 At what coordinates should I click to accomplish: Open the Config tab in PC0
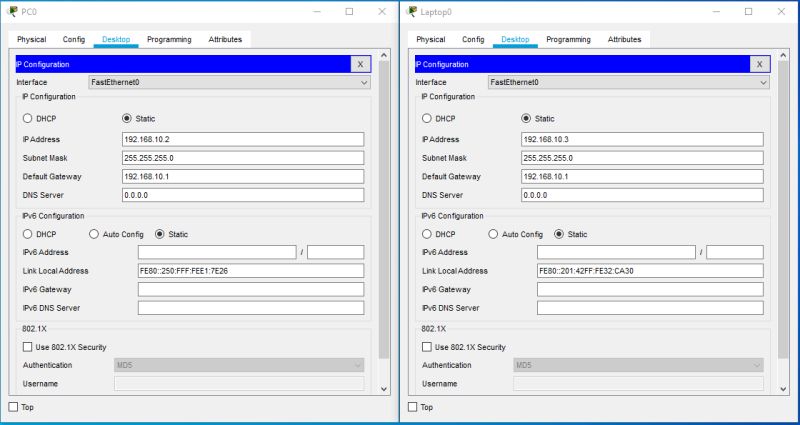pyautogui.click(x=74, y=39)
